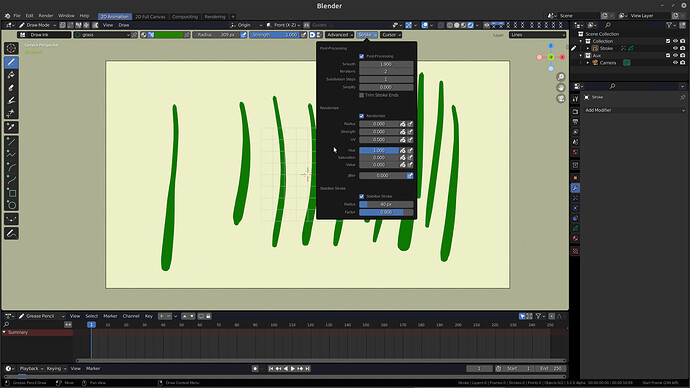Click the Cursor tool at toolbar top
Image resolution: width=690 pixels, height=388 pixels.
coord(11,48)
